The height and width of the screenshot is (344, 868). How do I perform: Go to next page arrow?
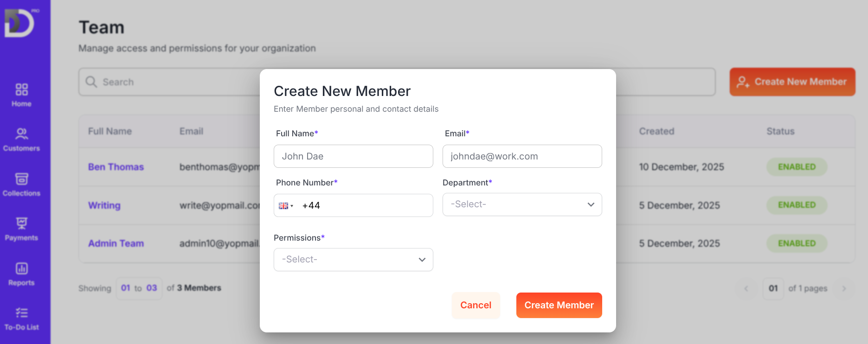click(844, 288)
